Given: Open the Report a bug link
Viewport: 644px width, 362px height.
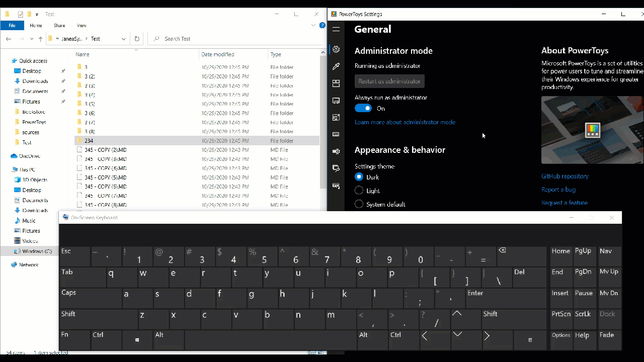Looking at the screenshot, I should (558, 190).
